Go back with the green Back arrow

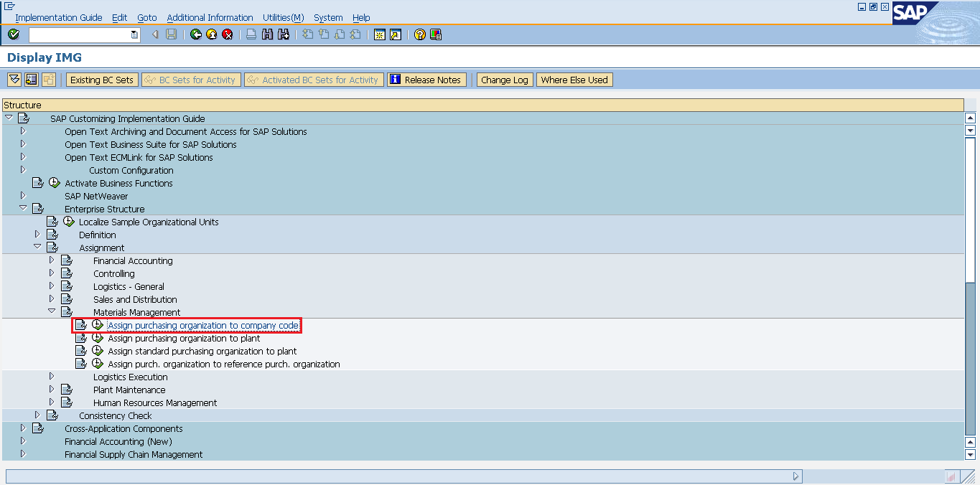196,34
